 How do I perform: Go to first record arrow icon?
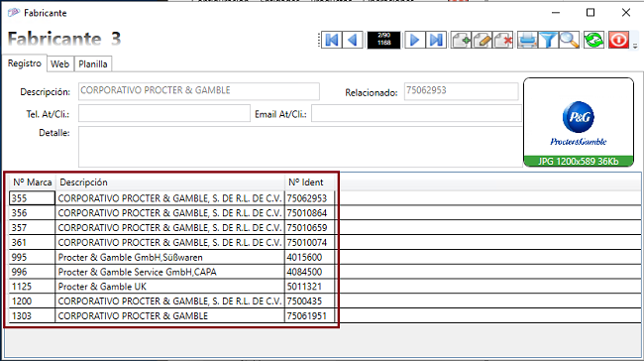tap(332, 40)
